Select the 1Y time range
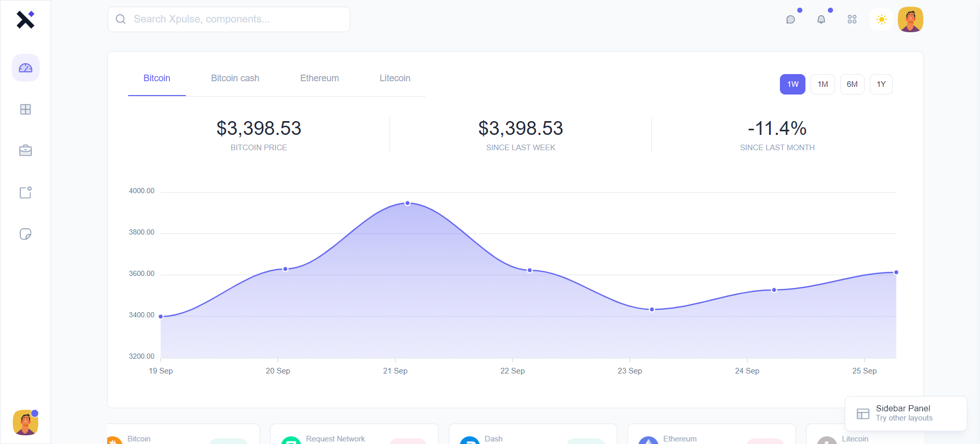The image size is (980, 444). pos(881,84)
